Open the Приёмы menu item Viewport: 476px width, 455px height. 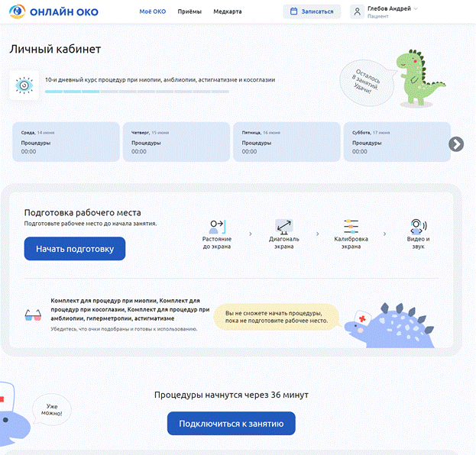click(189, 11)
